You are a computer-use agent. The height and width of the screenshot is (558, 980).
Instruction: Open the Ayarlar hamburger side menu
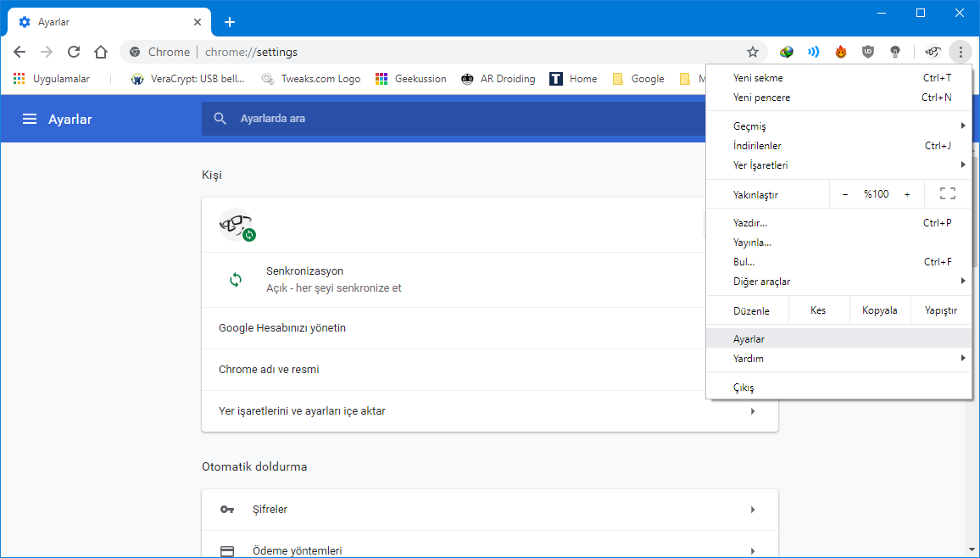30,119
